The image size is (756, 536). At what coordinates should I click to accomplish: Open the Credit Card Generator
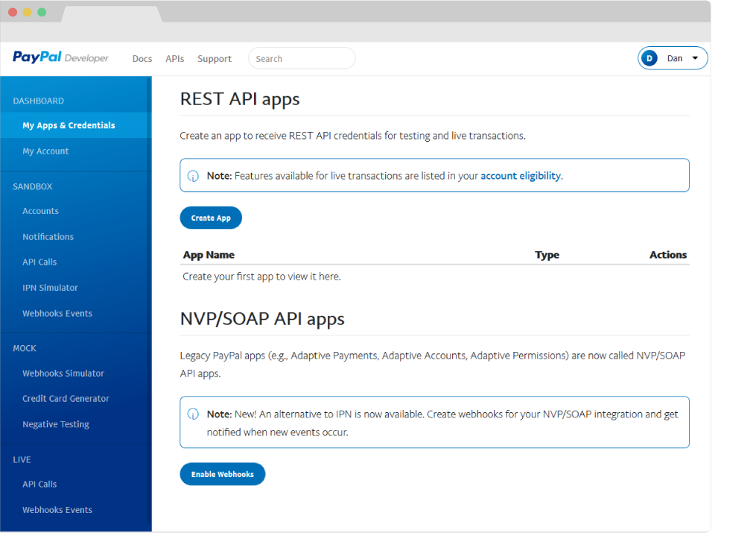(x=66, y=399)
